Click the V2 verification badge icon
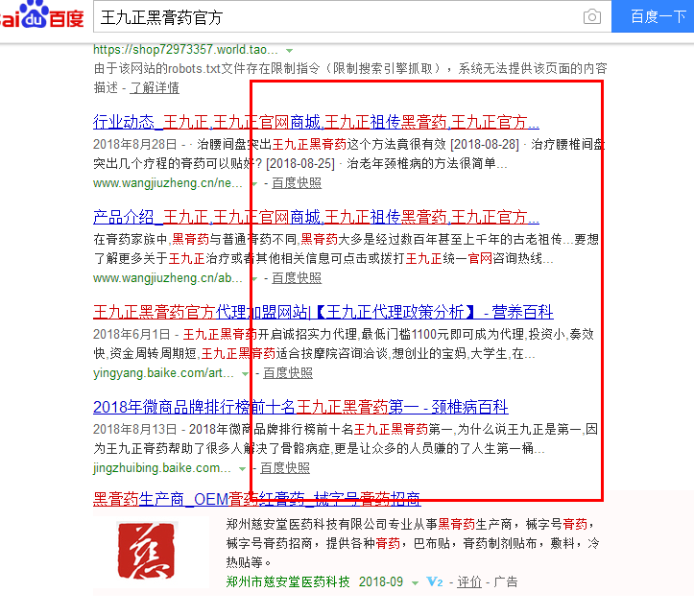The image size is (694, 616). 434,581
